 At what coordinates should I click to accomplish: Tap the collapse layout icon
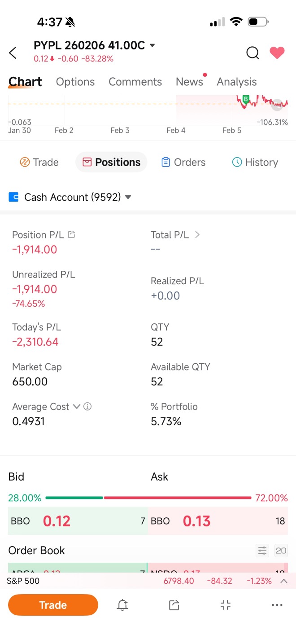click(226, 605)
